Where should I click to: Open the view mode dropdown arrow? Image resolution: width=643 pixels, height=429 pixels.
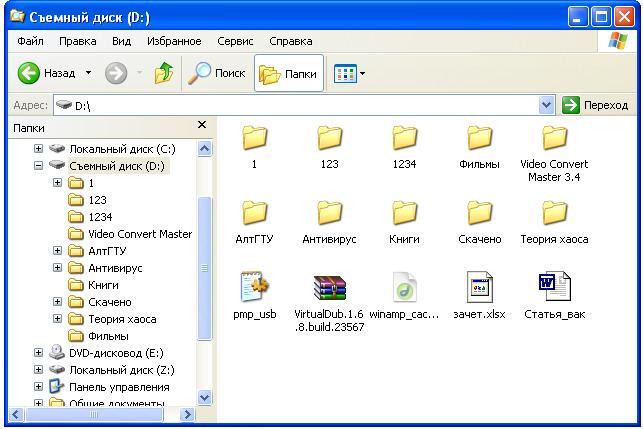point(363,74)
